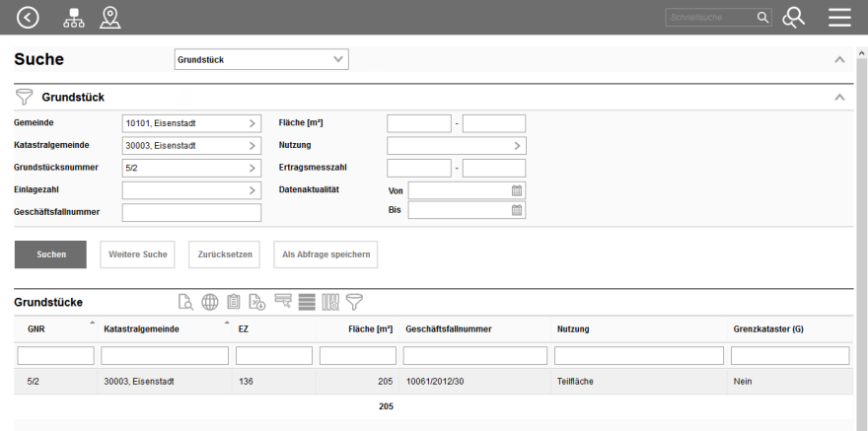The image size is (868, 431).
Task: Click the Excel export download icon
Action: [x=257, y=303]
